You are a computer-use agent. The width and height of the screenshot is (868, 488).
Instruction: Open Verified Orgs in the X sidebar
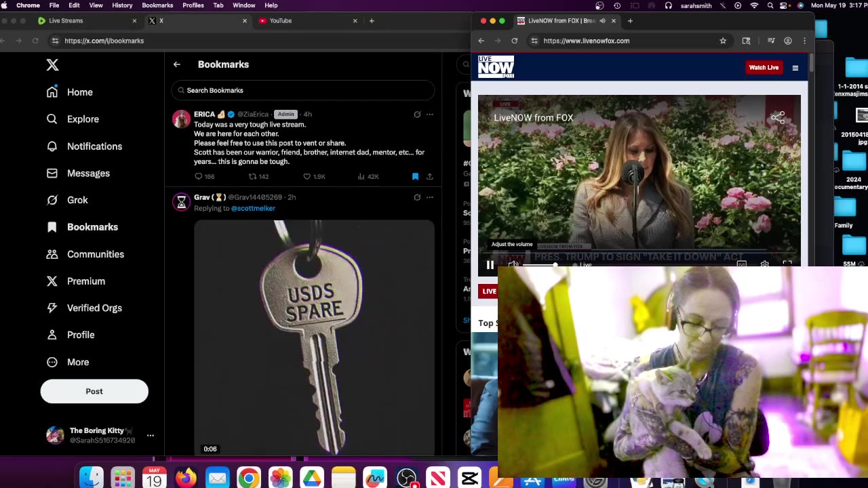click(84, 308)
